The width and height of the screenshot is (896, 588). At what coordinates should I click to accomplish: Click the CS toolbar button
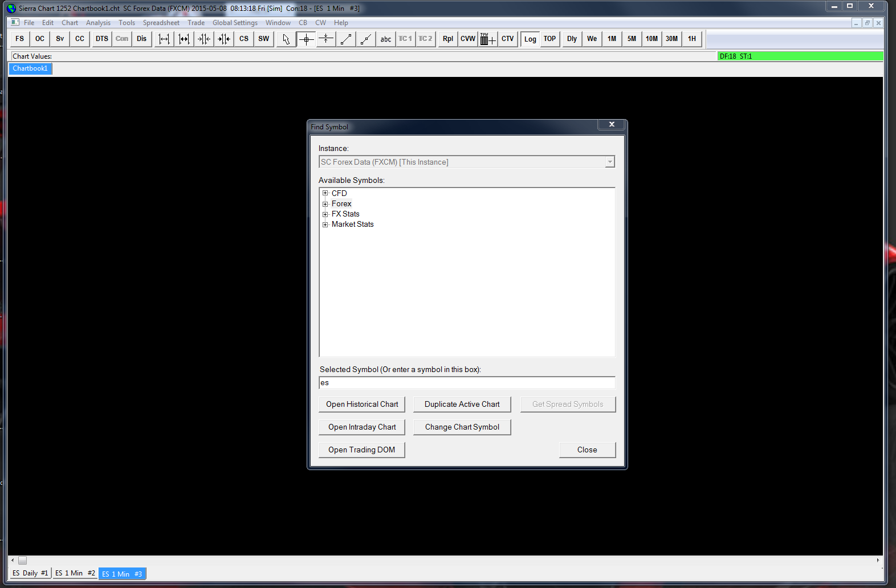point(244,39)
